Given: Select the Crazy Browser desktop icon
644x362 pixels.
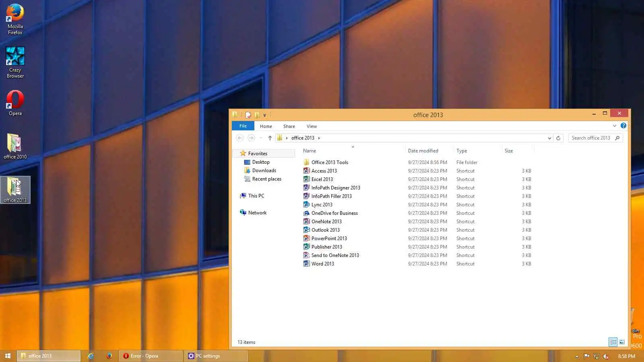Looking at the screenshot, I should point(15,62).
